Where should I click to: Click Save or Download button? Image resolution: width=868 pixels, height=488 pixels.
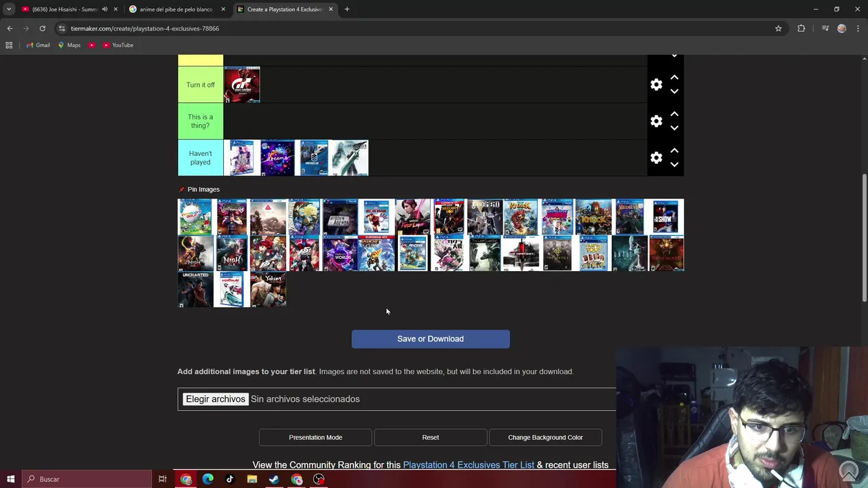pos(431,339)
